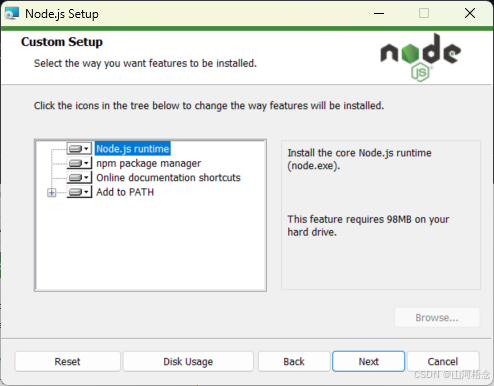The image size is (494, 386).
Task: Select the Add to PATH tree item
Action: click(x=125, y=192)
